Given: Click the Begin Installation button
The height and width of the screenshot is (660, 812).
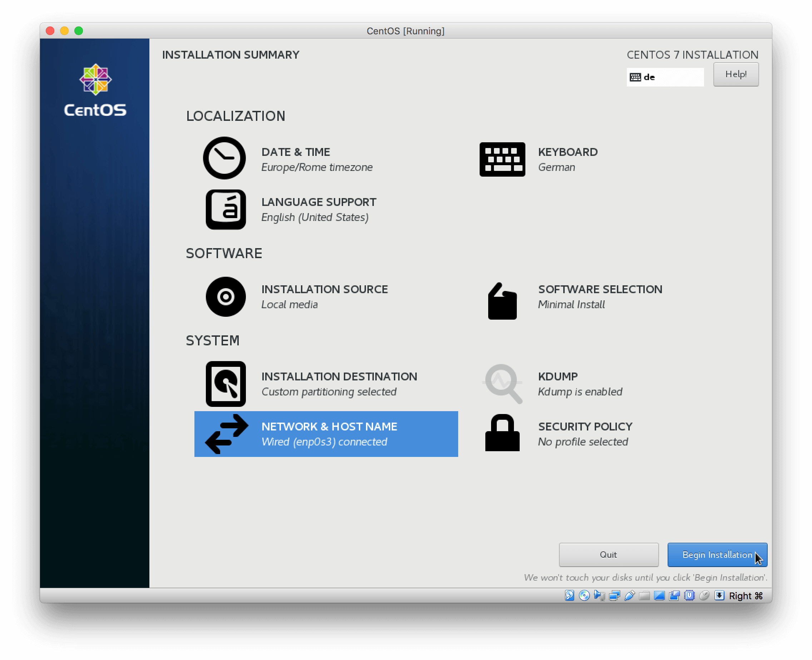Looking at the screenshot, I should pos(717,555).
